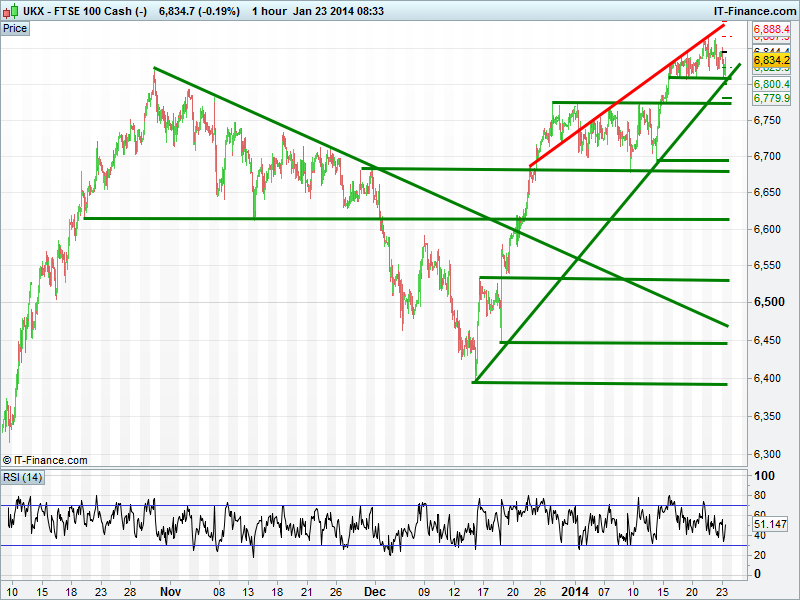
Task: Click the 'Dec' month label on time axis
Action: click(x=374, y=591)
